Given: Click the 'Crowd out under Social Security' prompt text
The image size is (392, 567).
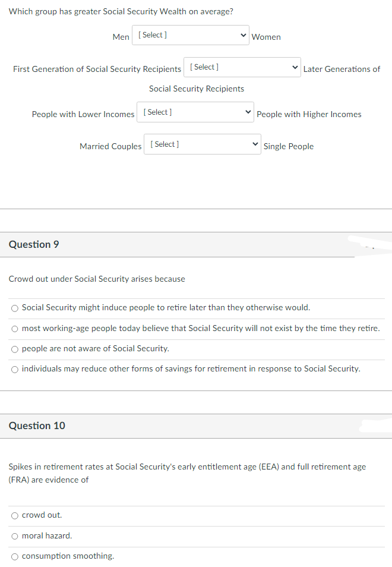Looking at the screenshot, I should 96,279.
